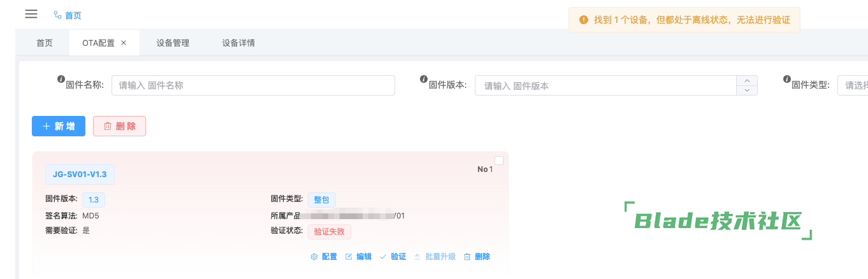Click info icon beside 固件名称 label
Image resolution: width=868 pixels, height=279 pixels.
61,79
